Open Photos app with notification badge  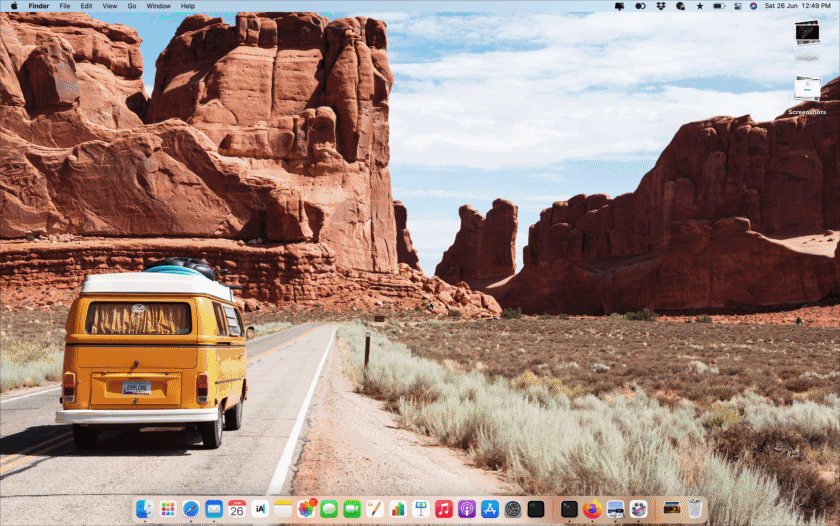[x=306, y=509]
